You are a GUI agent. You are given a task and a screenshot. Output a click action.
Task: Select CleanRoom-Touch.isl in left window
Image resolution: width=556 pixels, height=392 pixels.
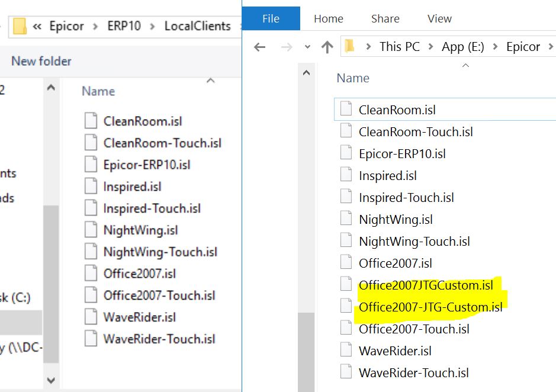click(162, 143)
